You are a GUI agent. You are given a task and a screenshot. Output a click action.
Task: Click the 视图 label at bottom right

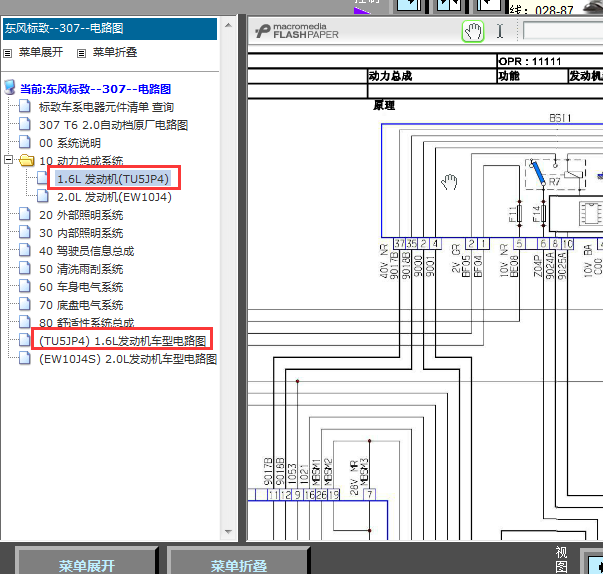(x=561, y=559)
